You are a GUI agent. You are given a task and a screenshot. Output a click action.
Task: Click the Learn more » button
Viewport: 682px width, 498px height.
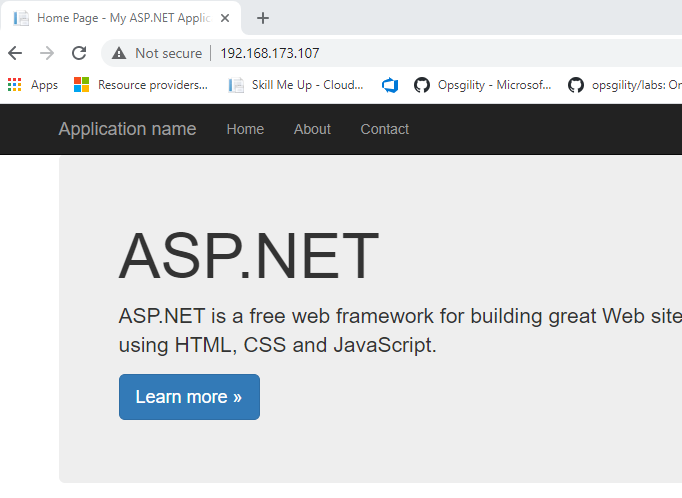point(189,397)
